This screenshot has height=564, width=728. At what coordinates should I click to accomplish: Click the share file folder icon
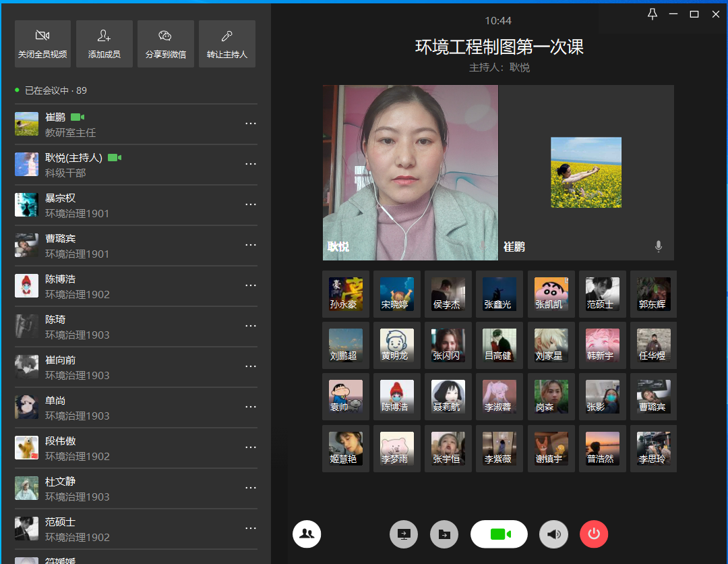pos(444,534)
